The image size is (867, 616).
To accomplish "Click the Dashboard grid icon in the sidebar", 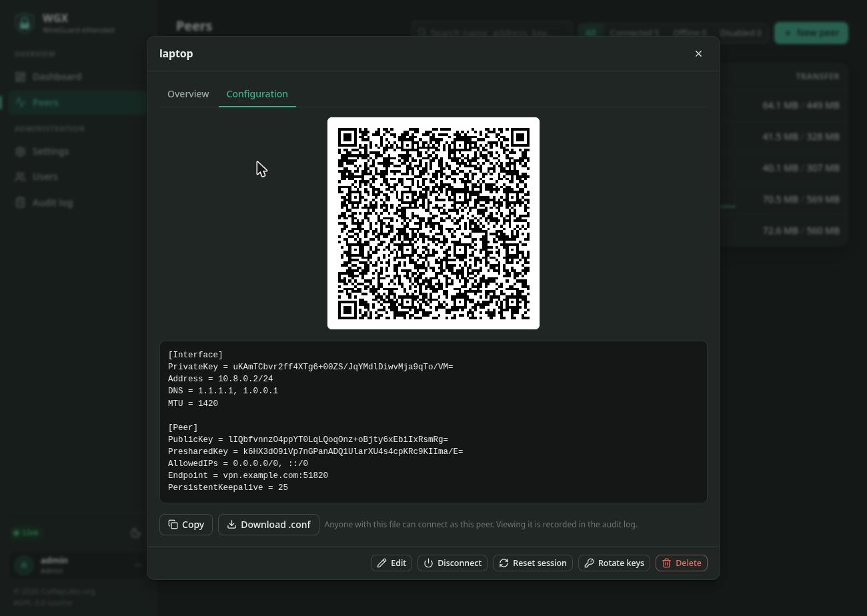I will [21, 77].
